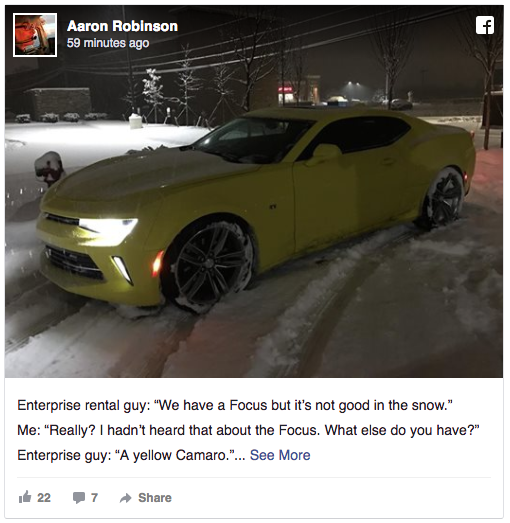
Task: Click the comment count of 7
Action: click(94, 498)
